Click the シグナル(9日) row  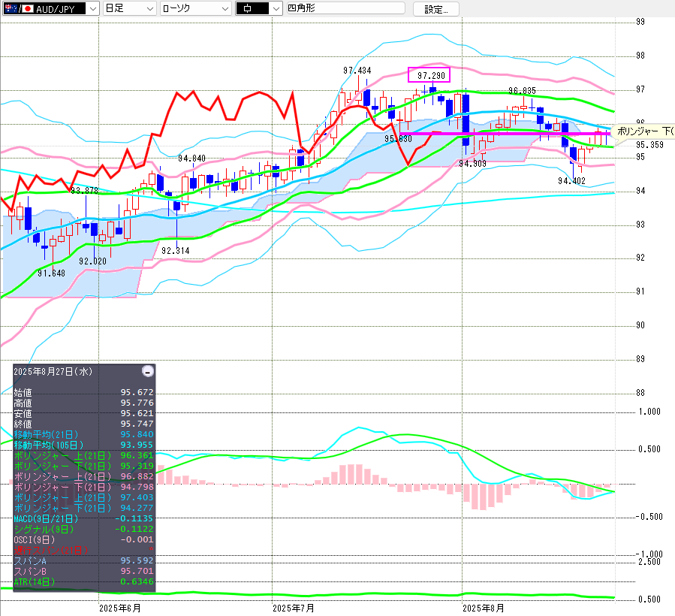tap(83, 529)
